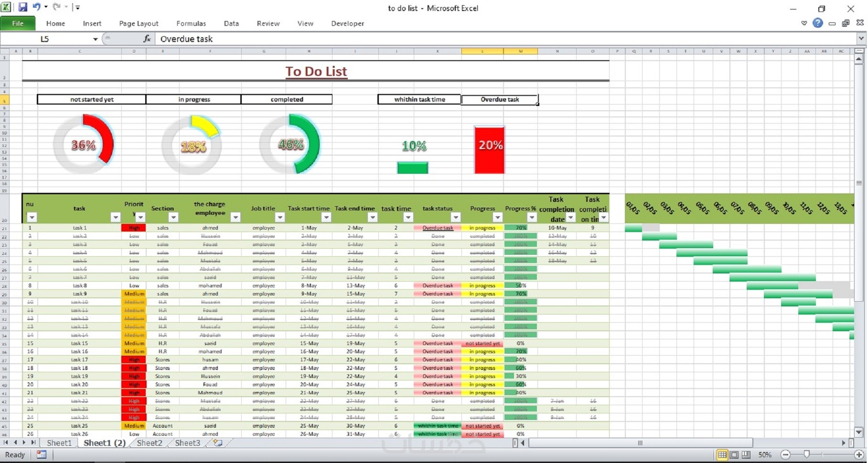Image resolution: width=868 pixels, height=463 pixels.
Task: Click the insert function fx icon
Action: tap(147, 39)
